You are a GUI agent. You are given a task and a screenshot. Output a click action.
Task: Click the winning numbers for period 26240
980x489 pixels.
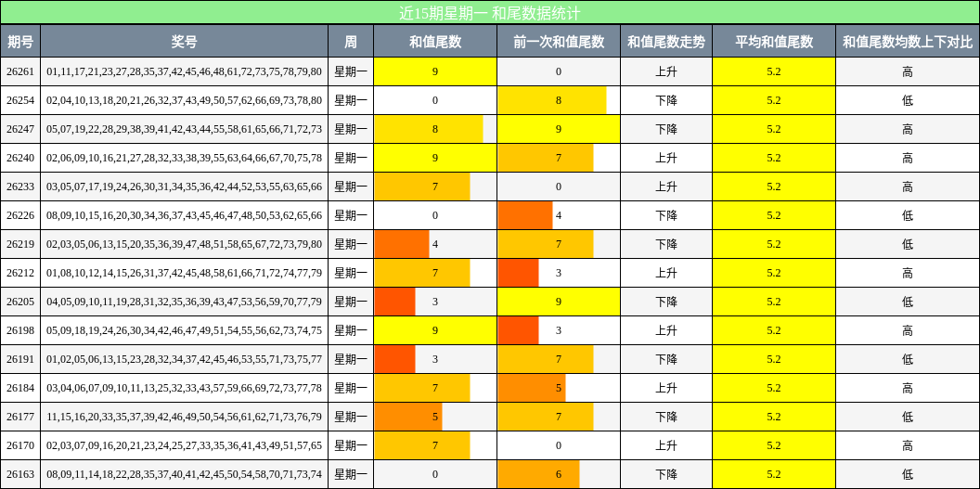(185, 158)
